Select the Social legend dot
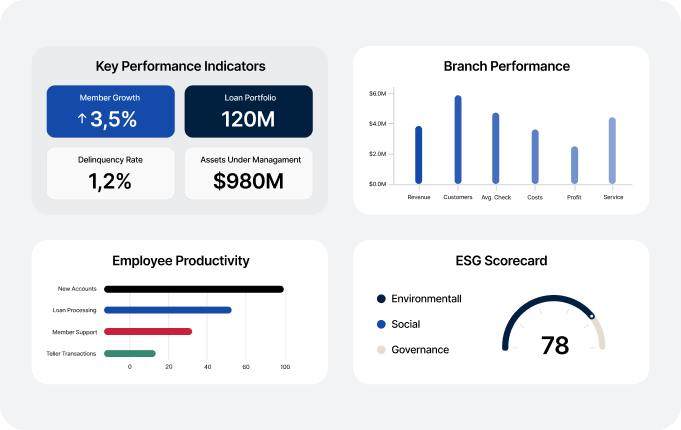Screen dimensions: 681x430 (381, 324)
